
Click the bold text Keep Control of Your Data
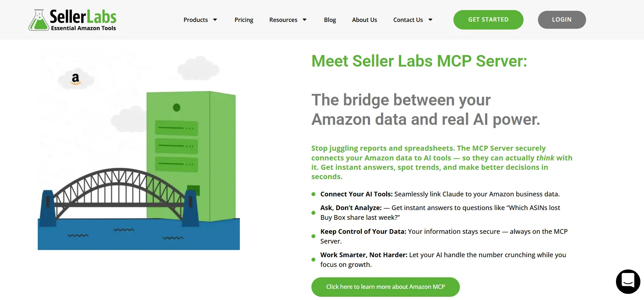pos(363,231)
